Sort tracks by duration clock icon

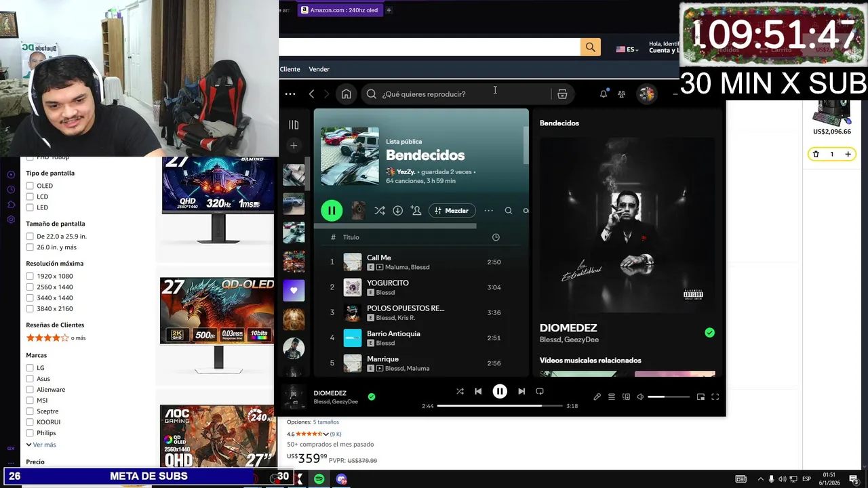point(496,237)
